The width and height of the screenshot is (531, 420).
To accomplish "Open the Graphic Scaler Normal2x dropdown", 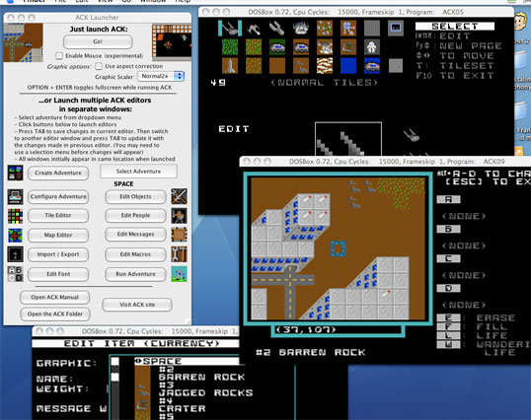I will (161, 77).
